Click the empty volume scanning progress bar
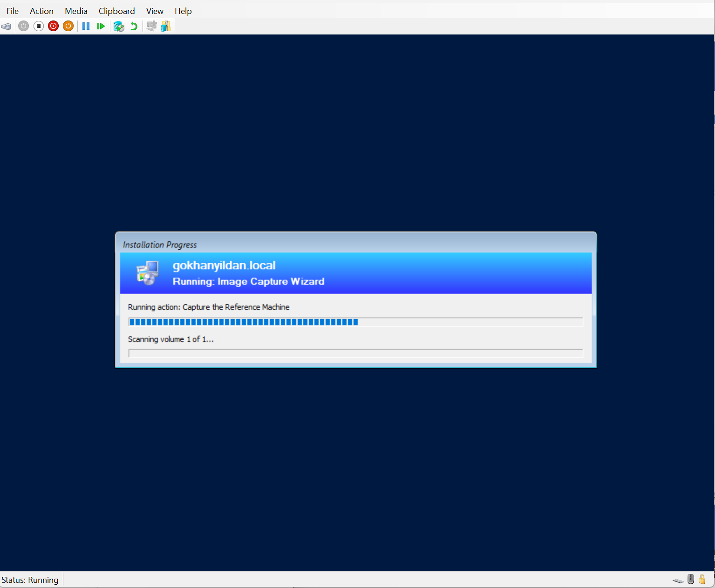The height and width of the screenshot is (588, 715). point(355,353)
